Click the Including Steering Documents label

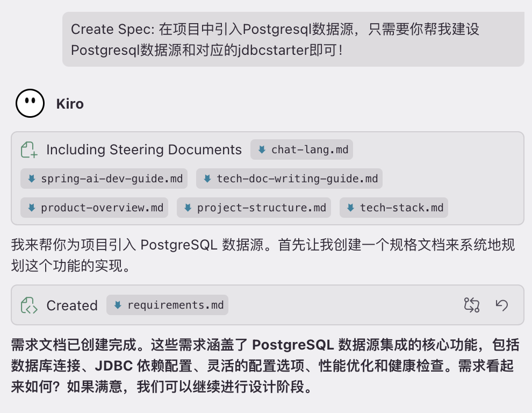click(x=144, y=149)
